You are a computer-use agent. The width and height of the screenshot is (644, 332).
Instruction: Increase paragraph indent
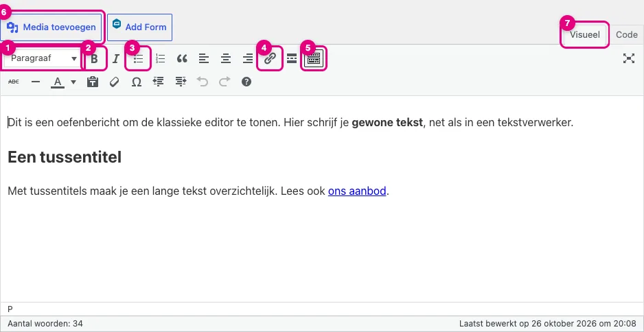181,82
